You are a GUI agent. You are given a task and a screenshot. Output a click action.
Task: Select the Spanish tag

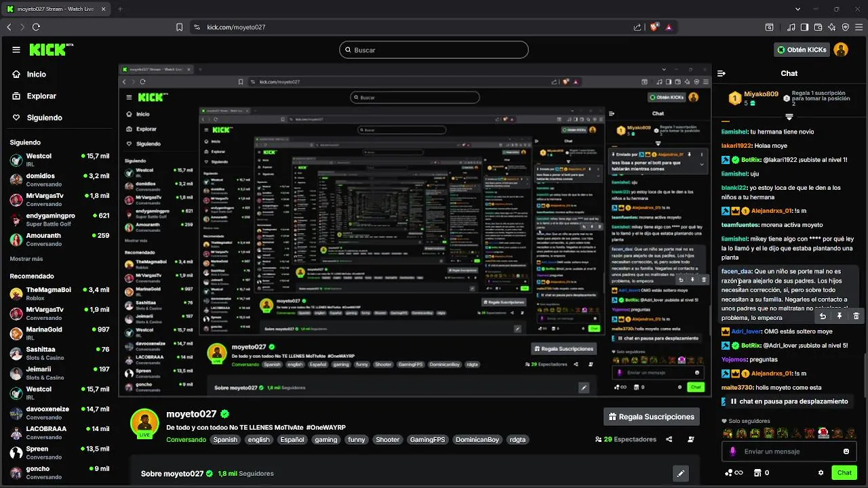click(225, 440)
